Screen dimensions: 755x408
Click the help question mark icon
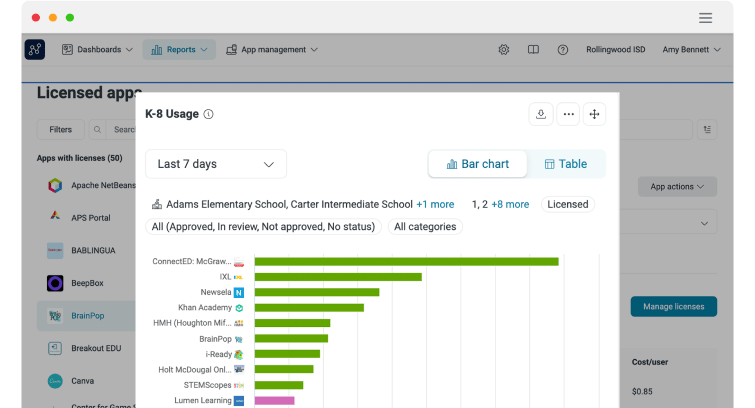tap(562, 50)
